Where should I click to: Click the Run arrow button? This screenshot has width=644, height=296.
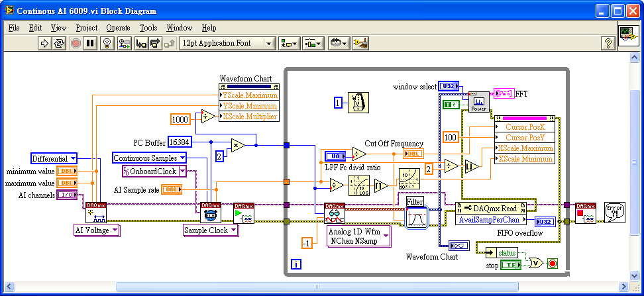coord(44,43)
